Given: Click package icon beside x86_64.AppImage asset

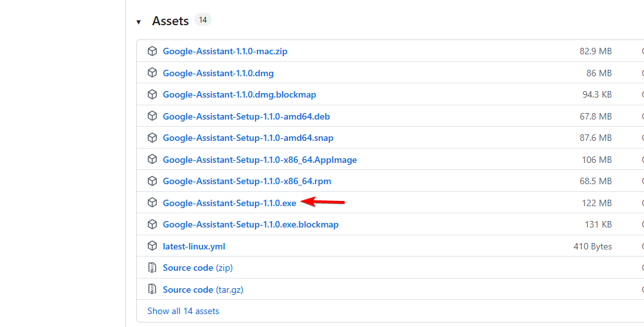Looking at the screenshot, I should pos(152,160).
